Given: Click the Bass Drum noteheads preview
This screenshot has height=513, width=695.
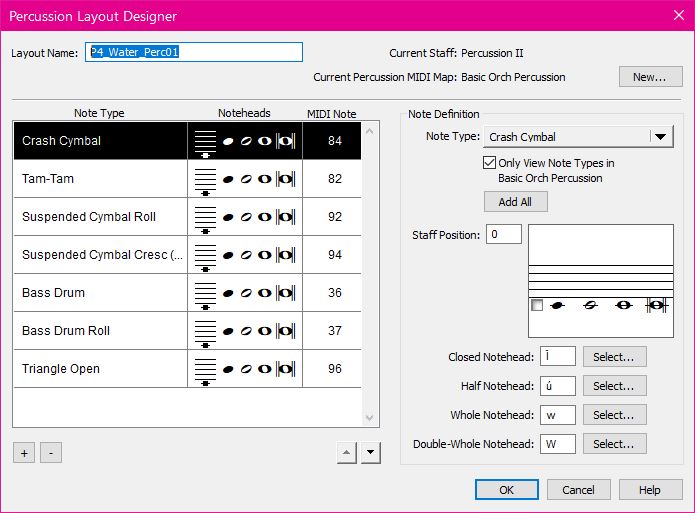Looking at the screenshot, I should point(245,293).
